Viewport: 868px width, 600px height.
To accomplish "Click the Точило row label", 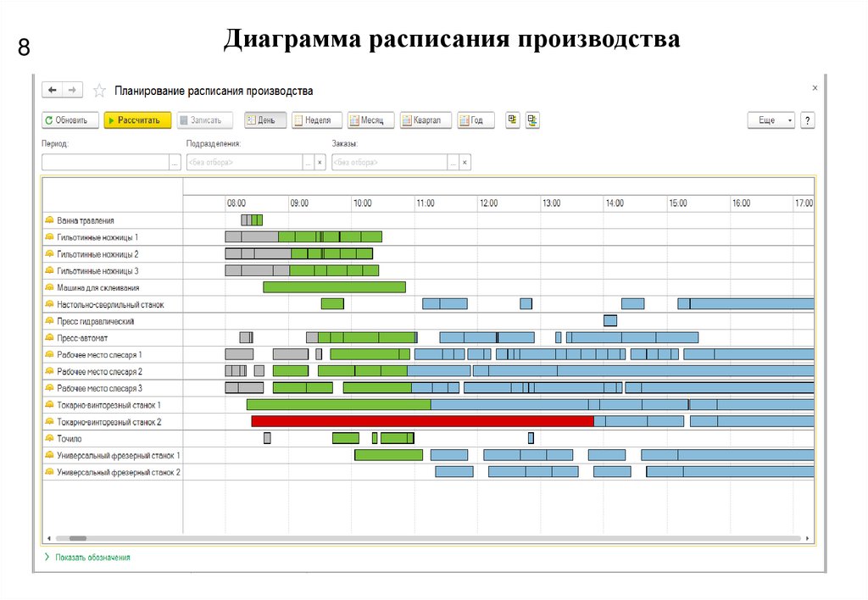I will (70, 438).
